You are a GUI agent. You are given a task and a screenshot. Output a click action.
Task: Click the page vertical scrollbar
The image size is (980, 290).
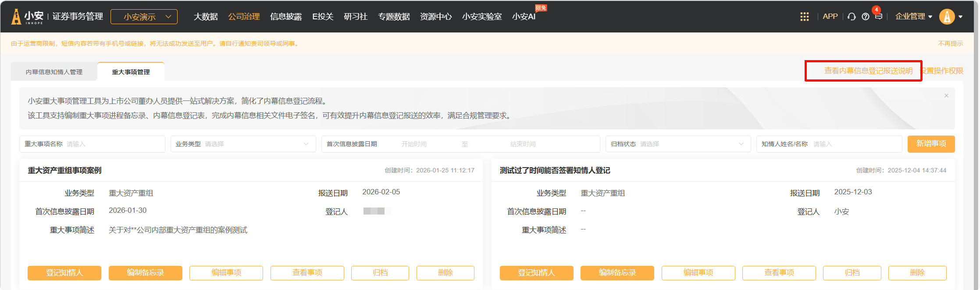(976, 145)
